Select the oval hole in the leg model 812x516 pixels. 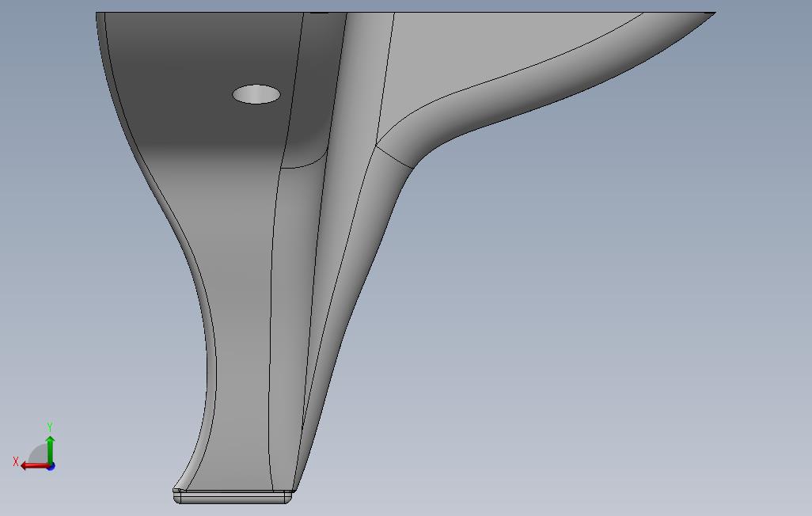pyautogui.click(x=256, y=94)
